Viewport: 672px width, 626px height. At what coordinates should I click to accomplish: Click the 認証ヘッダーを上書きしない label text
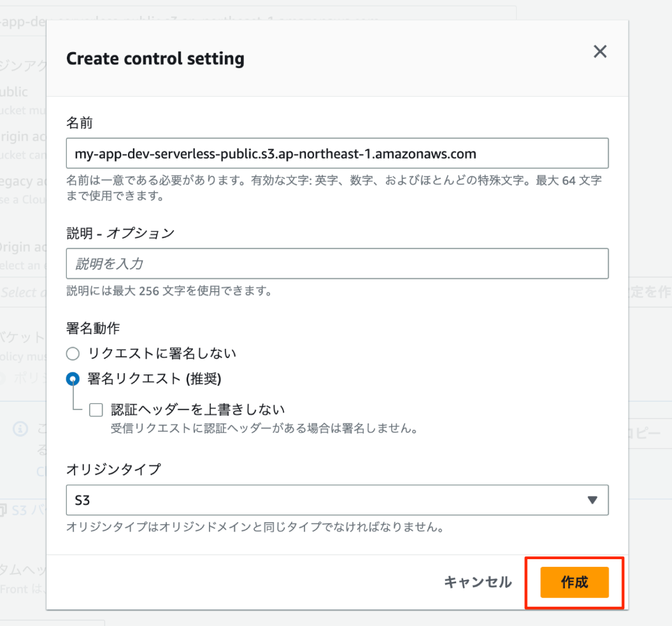point(197,409)
